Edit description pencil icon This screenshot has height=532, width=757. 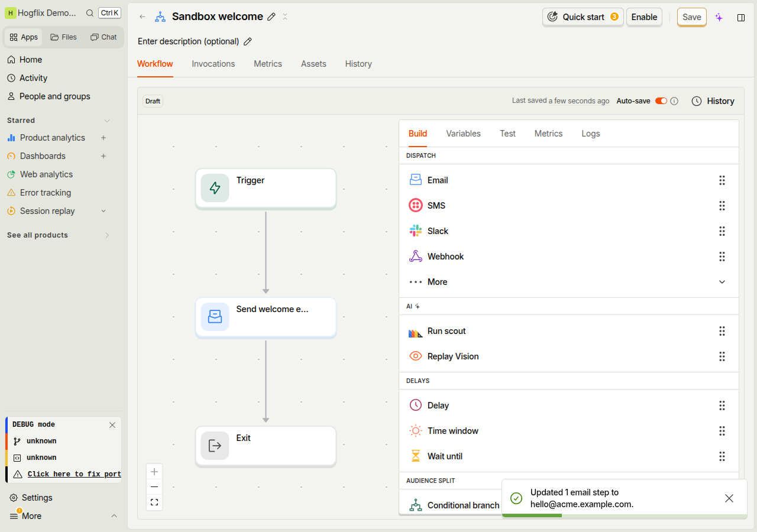[248, 41]
